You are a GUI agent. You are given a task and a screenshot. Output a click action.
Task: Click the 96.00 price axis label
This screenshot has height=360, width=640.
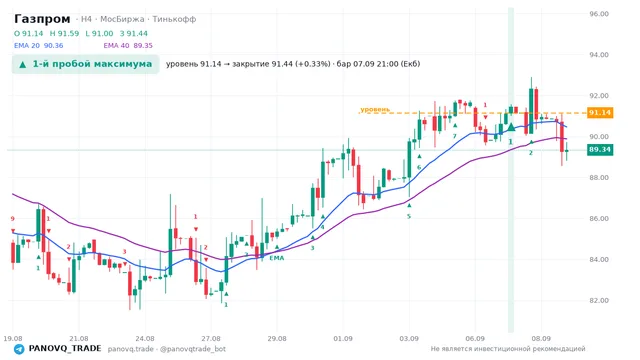coord(599,14)
